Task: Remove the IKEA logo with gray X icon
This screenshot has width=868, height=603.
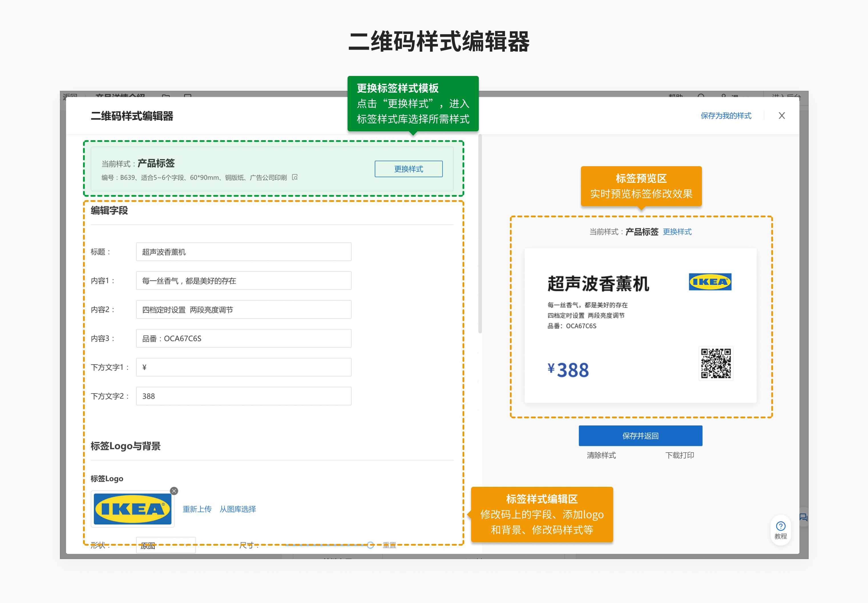Action: click(x=174, y=491)
